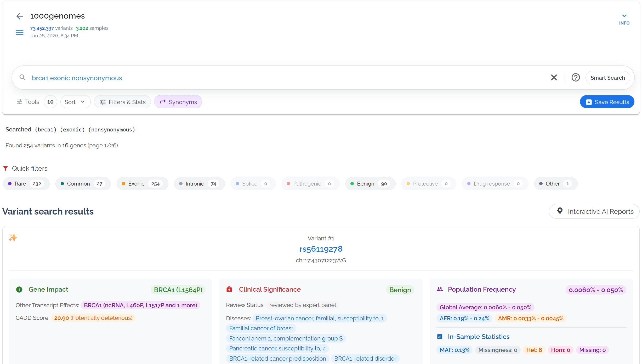The height and width of the screenshot is (364, 642).
Task: Open the Synonyms option
Action: (178, 102)
